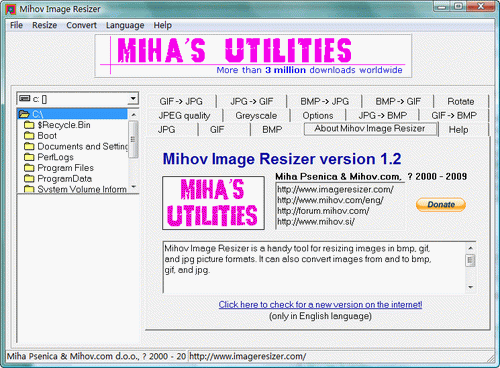Click the ProgramData folder icon
Screen dimensions: 500x368
29,178
